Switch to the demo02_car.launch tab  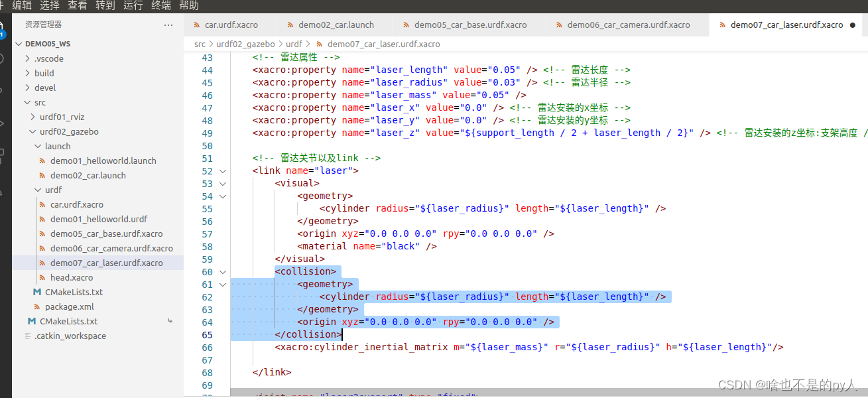[x=336, y=25]
